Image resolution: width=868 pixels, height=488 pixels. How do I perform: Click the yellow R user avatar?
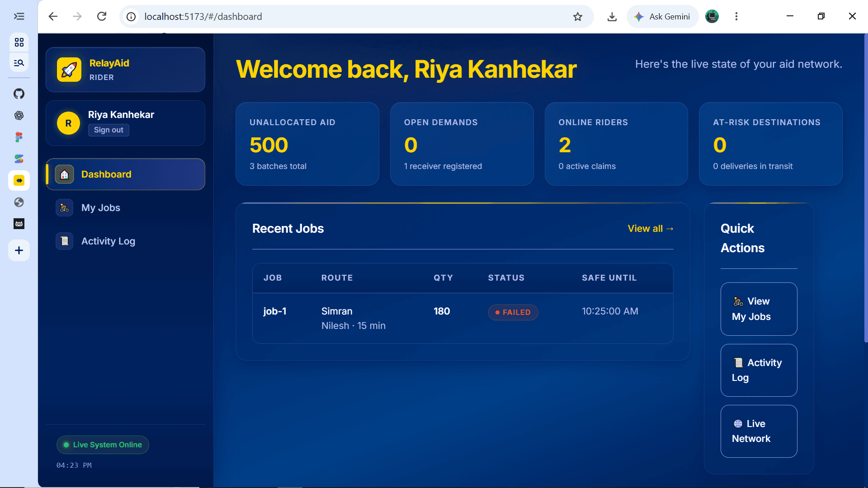(68, 123)
